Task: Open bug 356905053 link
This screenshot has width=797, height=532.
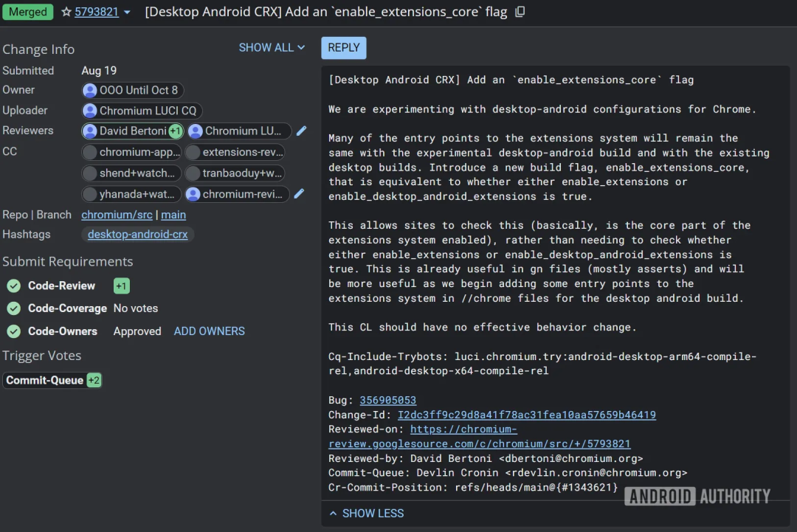Action: coord(388,401)
